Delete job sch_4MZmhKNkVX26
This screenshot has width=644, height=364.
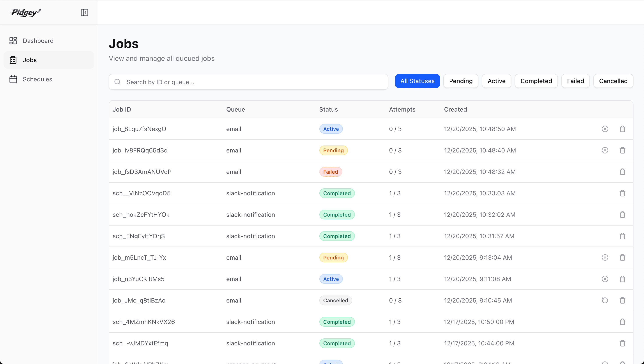(x=622, y=322)
